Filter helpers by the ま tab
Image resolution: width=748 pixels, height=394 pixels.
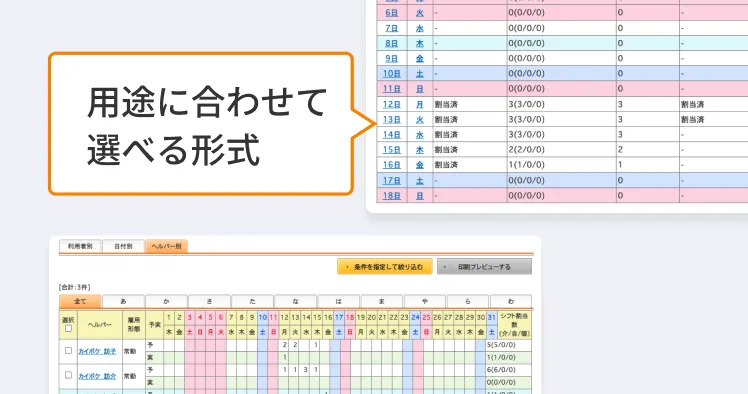382,301
